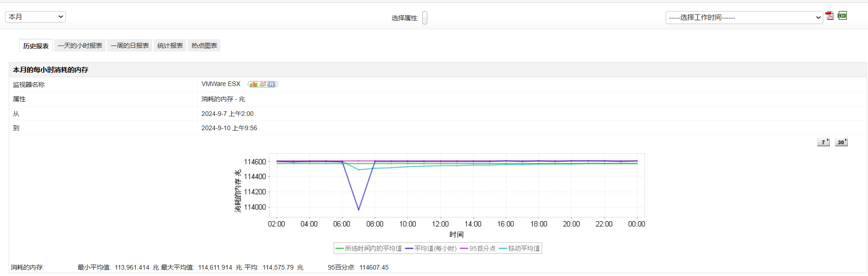Viewport: 868px width, 276px height.
Task: Click the lowest dip point on the chart
Action: 359,210
